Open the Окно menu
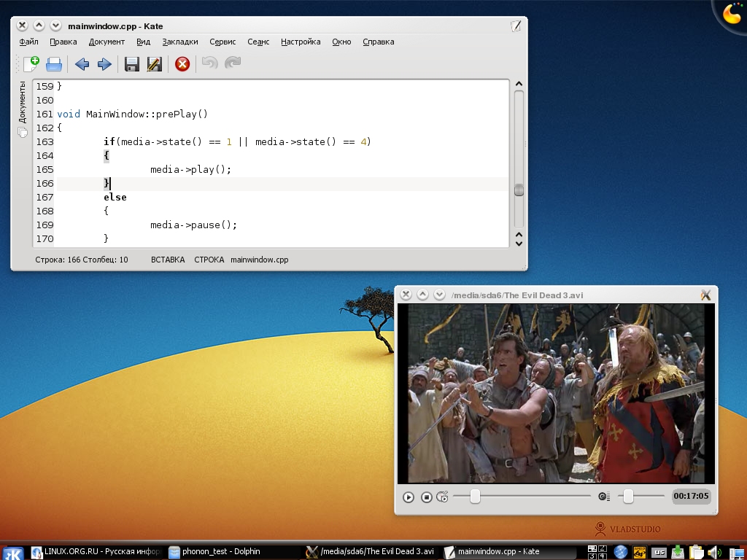747x560 pixels. (341, 42)
